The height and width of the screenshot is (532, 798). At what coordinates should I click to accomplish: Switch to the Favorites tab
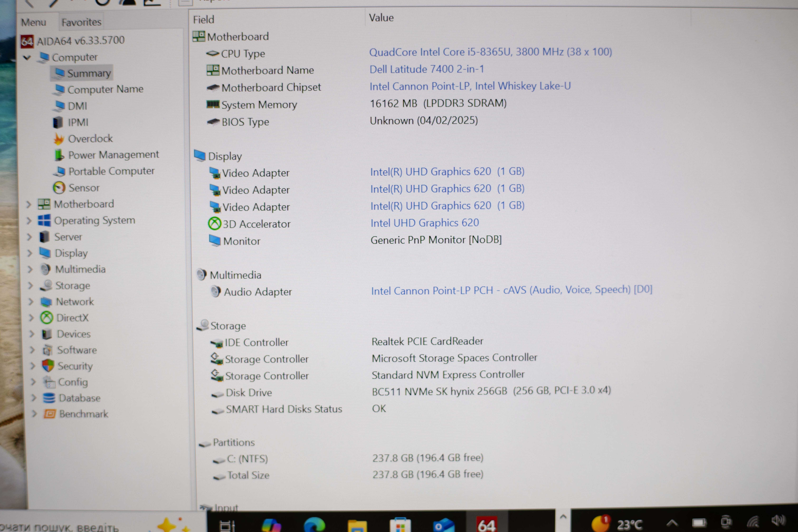point(81,22)
